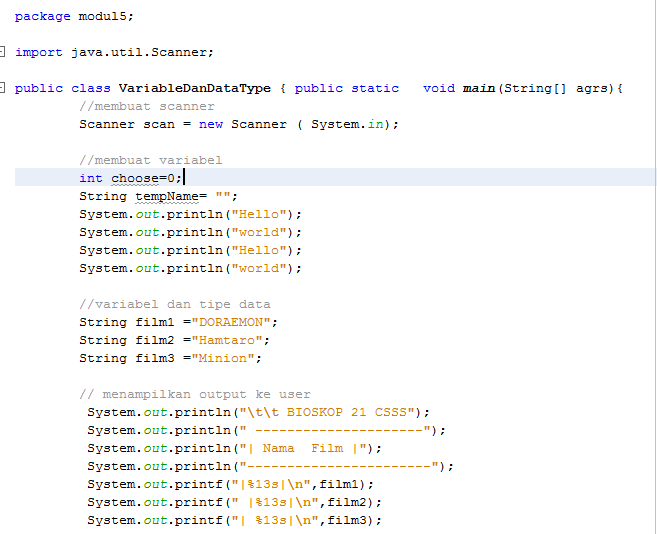Click the "Hamtaro" string literal
657x534 pixels.
pyautogui.click(x=227, y=340)
